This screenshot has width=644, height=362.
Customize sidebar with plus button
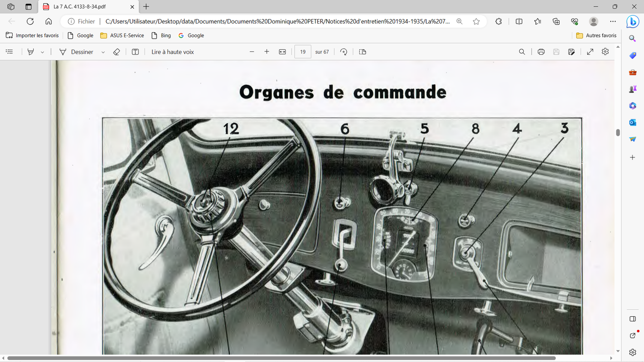(632, 157)
